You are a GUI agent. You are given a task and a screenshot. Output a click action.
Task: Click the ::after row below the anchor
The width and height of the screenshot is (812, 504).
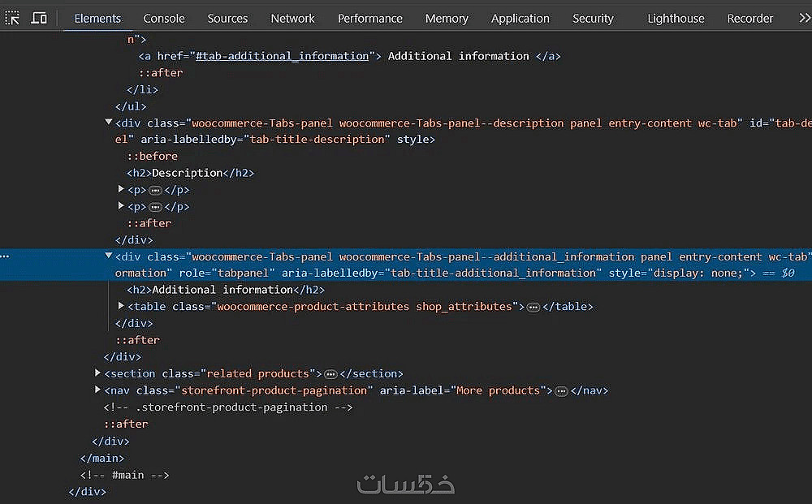(x=161, y=73)
